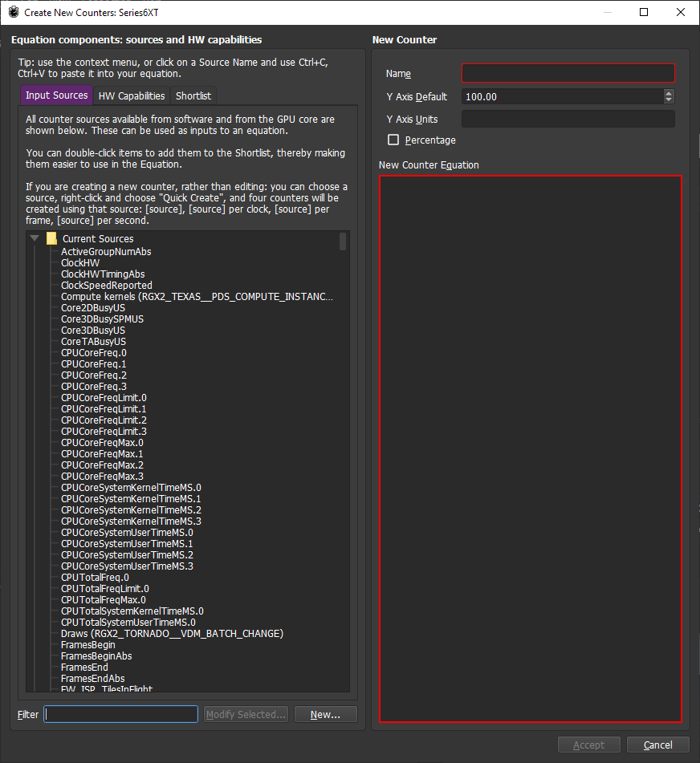Choose the CPUTotalFreq.0 source
This screenshot has width=700, height=763.
pos(95,578)
